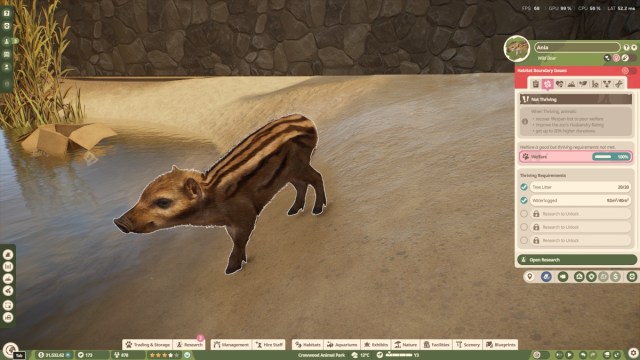Click the fourth icon in lower-left sidebar
This screenshot has height=360, width=640.
click(8, 291)
